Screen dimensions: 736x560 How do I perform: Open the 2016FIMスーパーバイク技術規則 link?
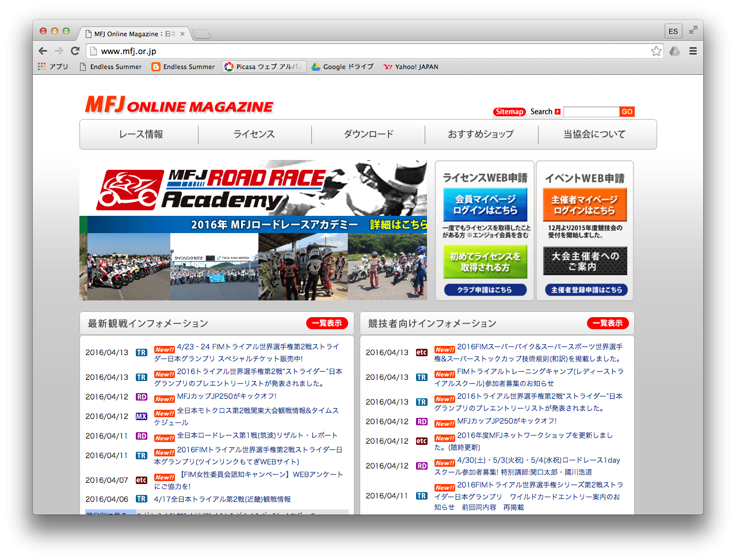[x=528, y=352]
